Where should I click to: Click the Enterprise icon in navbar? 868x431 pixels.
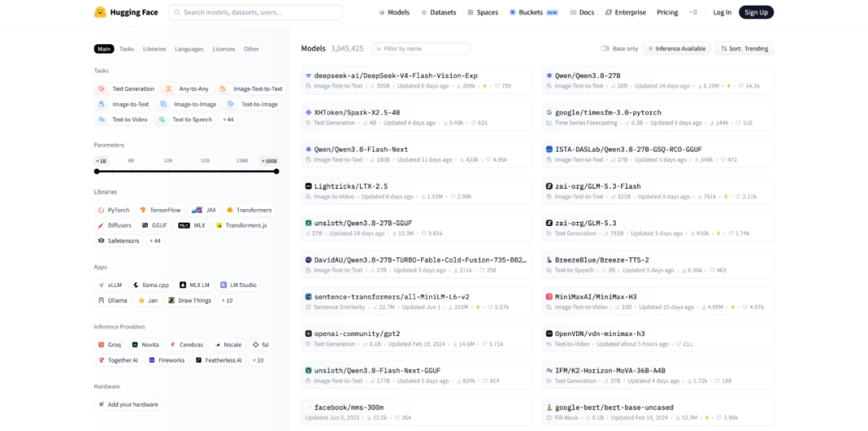pos(608,12)
